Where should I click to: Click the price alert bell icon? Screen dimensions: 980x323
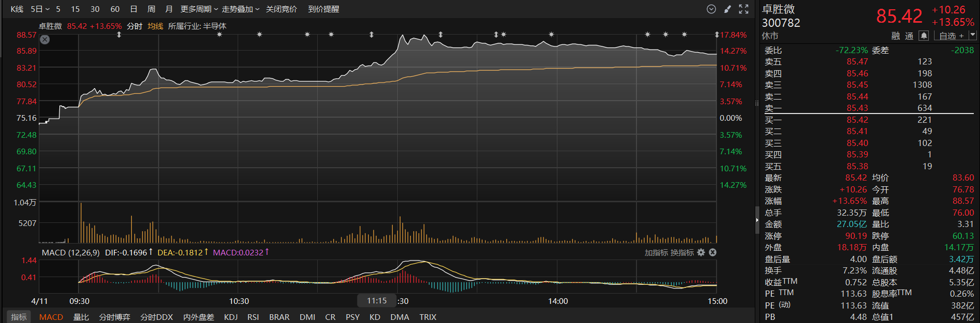(x=924, y=36)
